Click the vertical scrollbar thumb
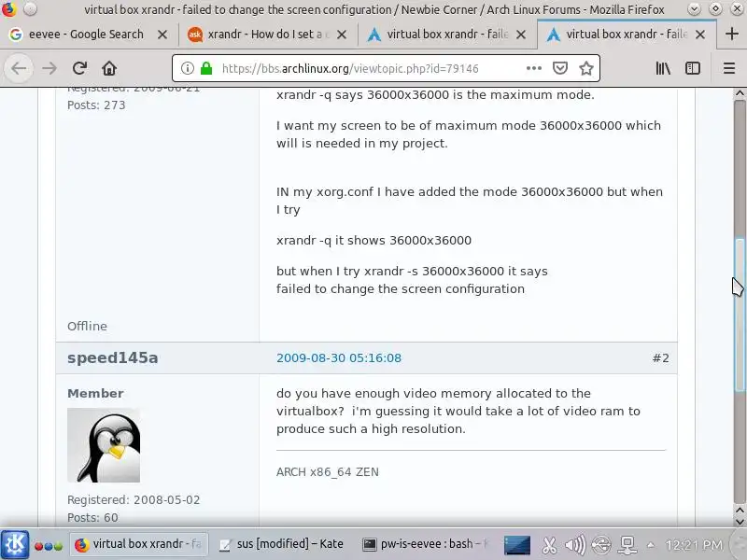Viewport: 747px width, 560px height. [x=740, y=315]
